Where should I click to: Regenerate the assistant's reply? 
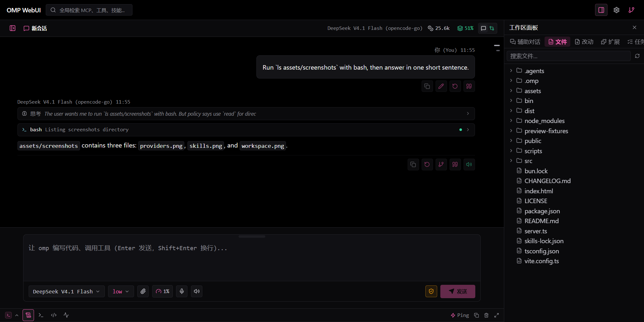pyautogui.click(x=427, y=164)
